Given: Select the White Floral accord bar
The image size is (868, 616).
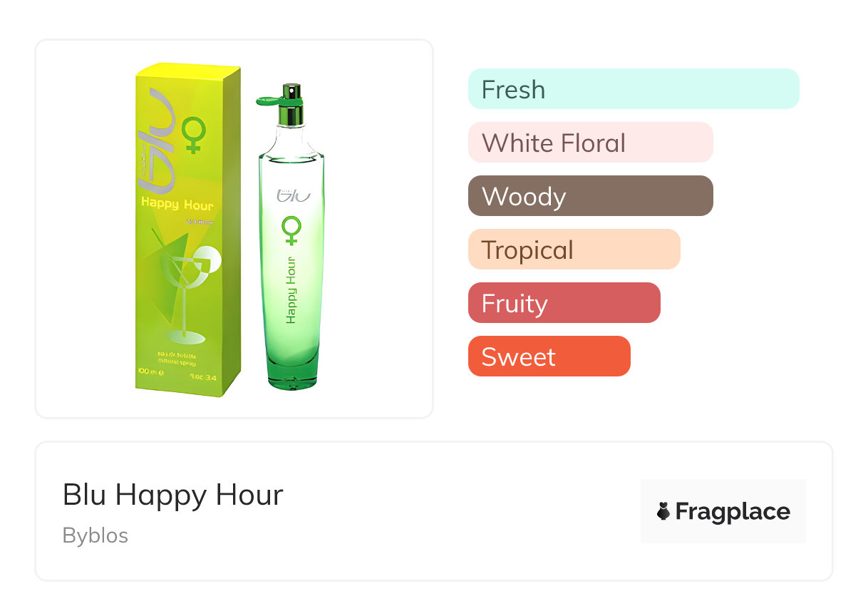Looking at the screenshot, I should tap(590, 143).
